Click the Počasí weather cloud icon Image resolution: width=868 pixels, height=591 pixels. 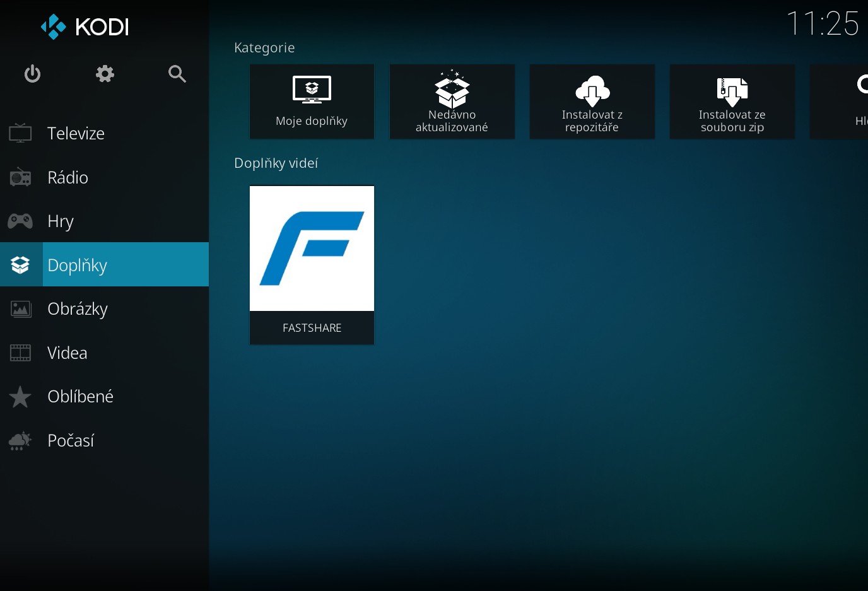click(x=20, y=440)
